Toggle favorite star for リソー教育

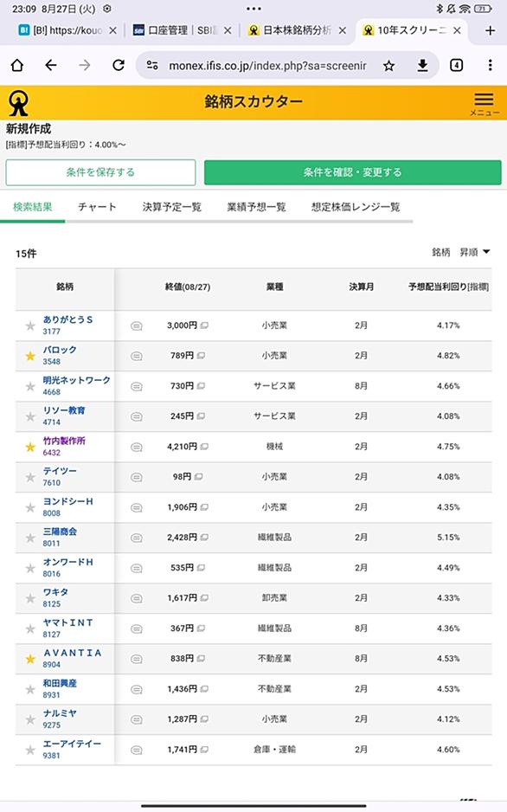tap(30, 416)
